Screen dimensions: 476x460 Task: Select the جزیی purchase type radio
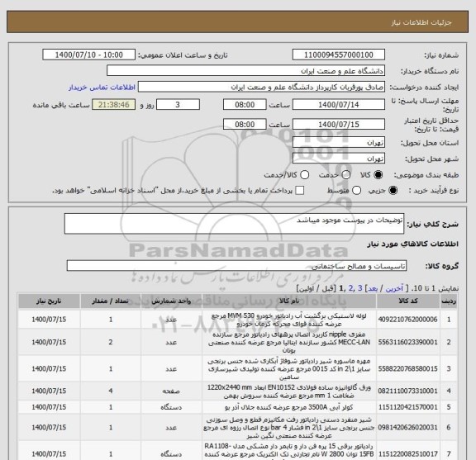pos(393,191)
